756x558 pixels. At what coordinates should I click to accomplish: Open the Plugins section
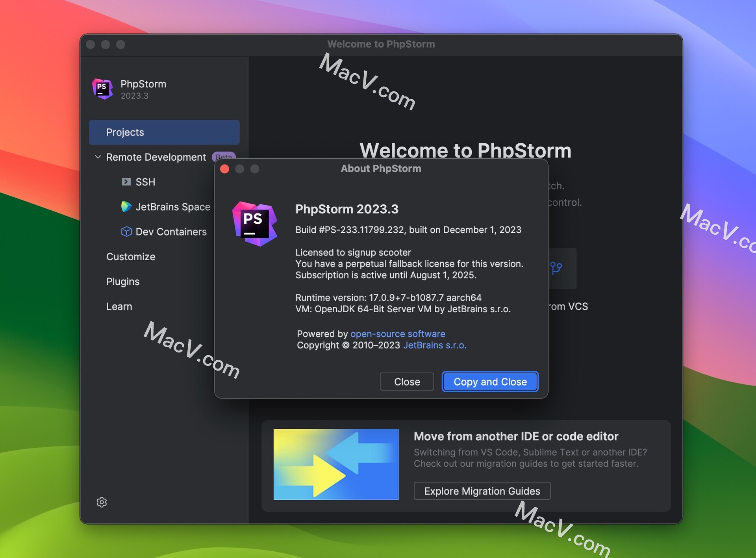123,282
